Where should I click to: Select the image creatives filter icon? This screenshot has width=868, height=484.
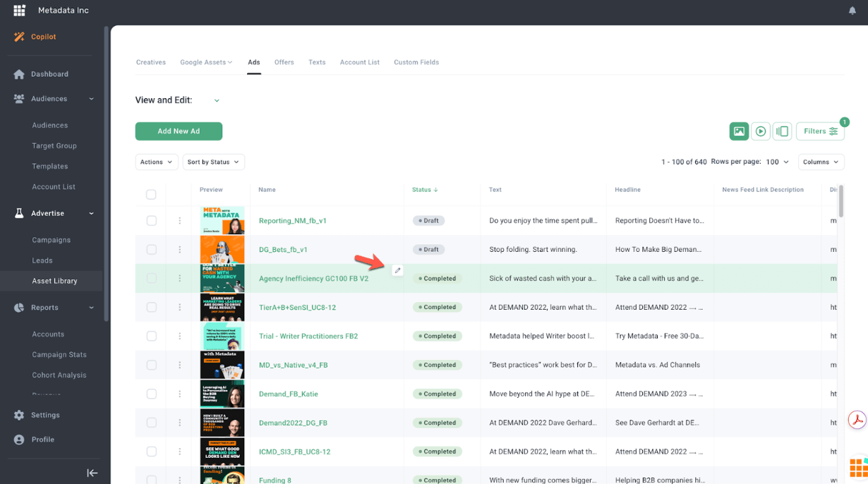coord(739,131)
